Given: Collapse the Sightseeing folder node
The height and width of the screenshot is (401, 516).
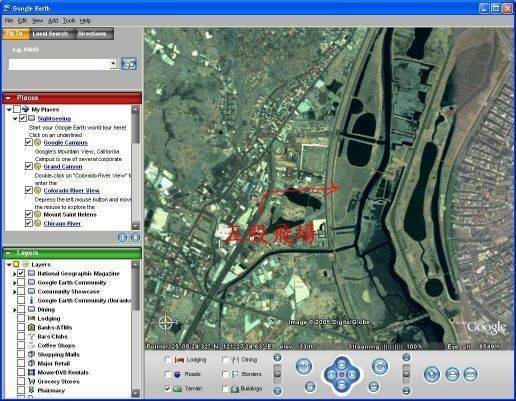Looking at the screenshot, I should click(x=15, y=118).
